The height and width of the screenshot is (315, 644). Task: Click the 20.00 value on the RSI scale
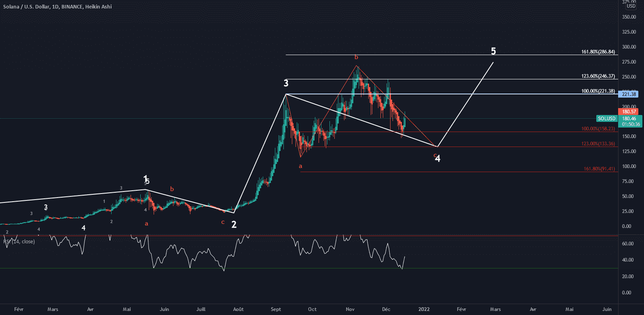click(627, 277)
